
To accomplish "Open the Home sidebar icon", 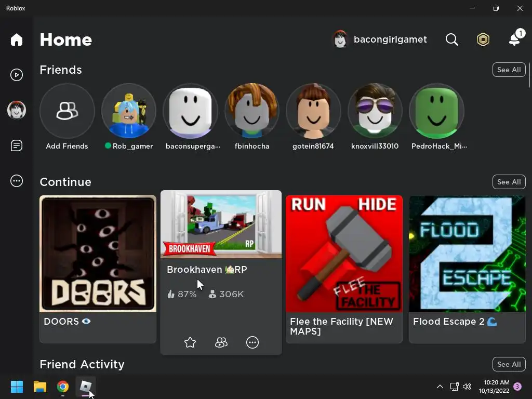I will (x=16, y=39).
